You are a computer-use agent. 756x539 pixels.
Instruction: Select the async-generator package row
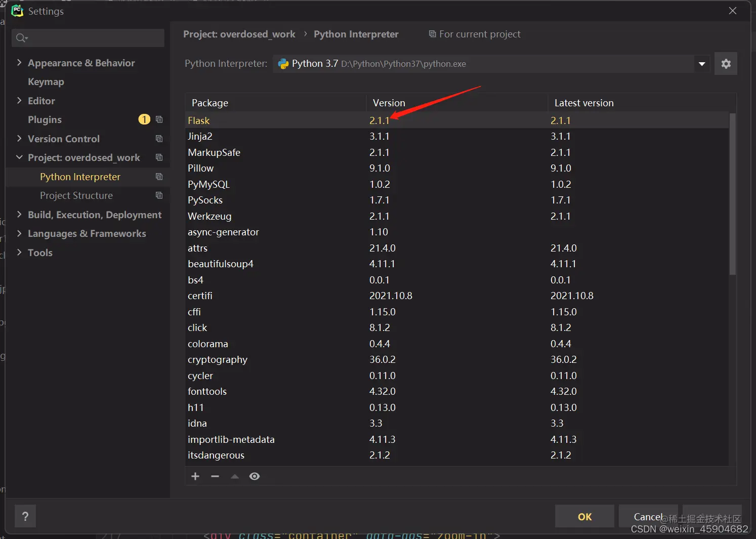457,232
